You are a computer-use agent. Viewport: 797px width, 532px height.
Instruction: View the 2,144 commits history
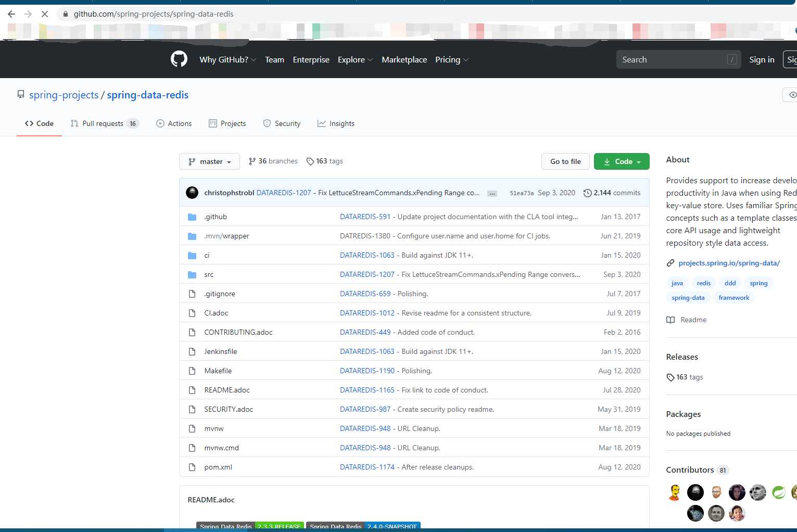pyautogui.click(x=612, y=193)
